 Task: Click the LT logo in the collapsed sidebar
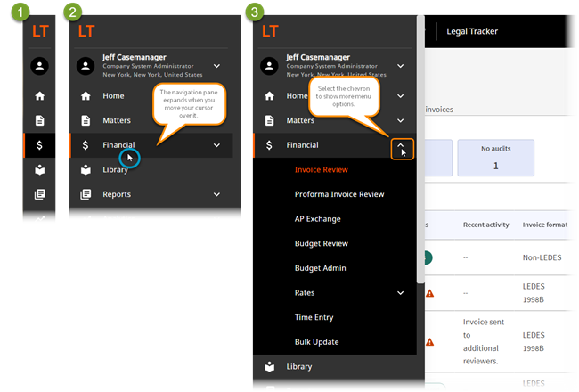(39, 29)
